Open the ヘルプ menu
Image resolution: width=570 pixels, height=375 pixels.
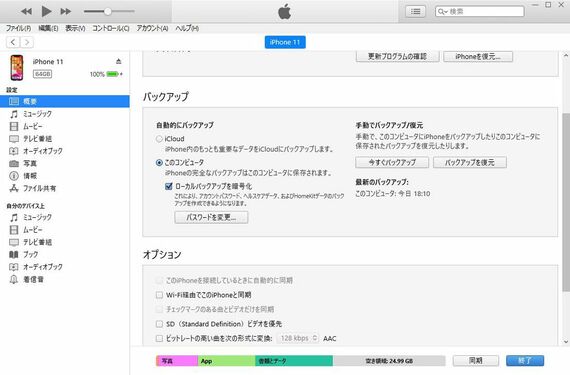(x=187, y=28)
